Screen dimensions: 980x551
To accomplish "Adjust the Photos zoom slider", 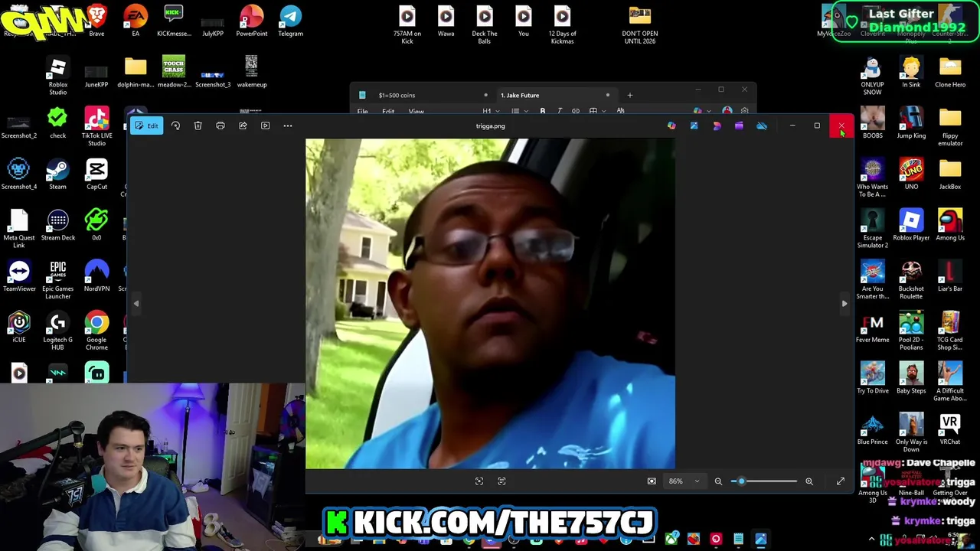I will tap(763, 481).
